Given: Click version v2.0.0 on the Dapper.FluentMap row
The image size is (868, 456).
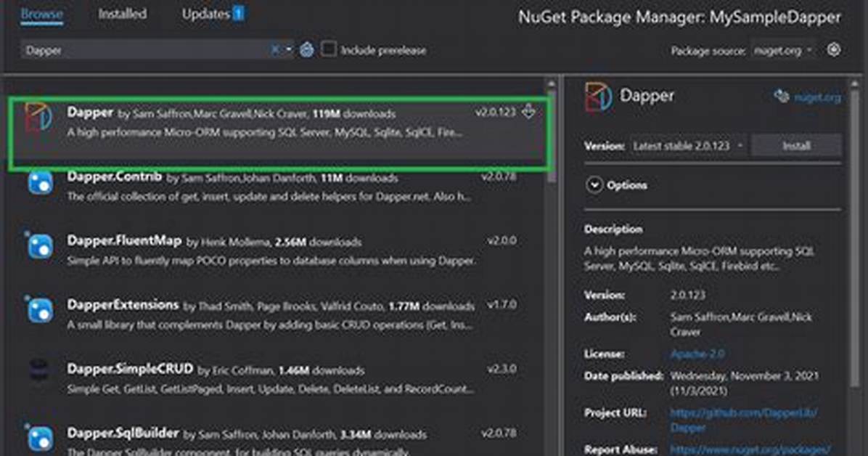Looking at the screenshot, I should pos(501,240).
